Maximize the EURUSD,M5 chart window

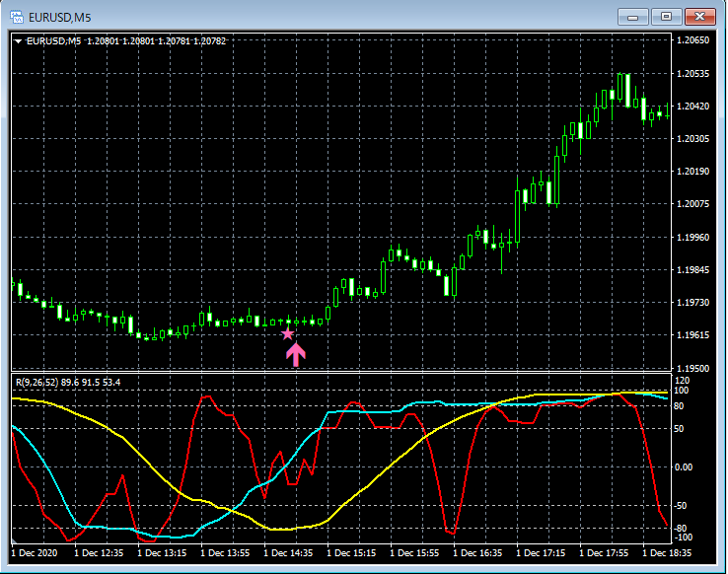(666, 16)
